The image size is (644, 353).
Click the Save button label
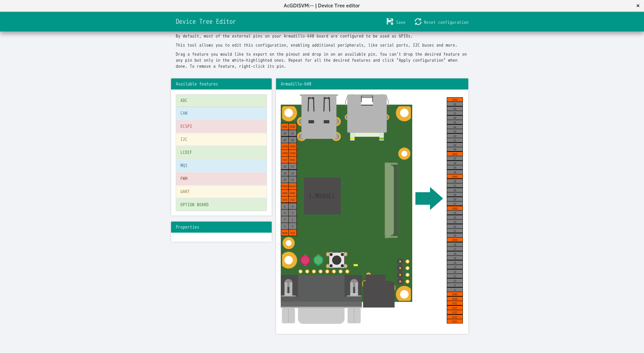(400, 22)
